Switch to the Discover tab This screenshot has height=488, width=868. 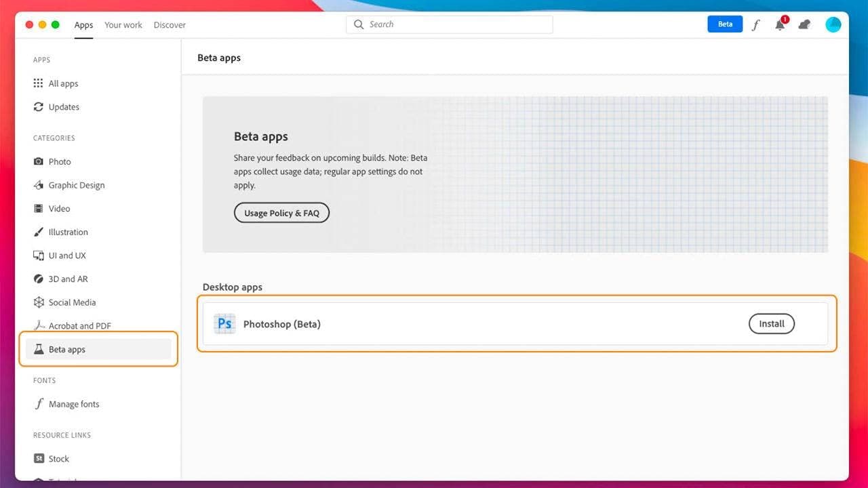170,25
